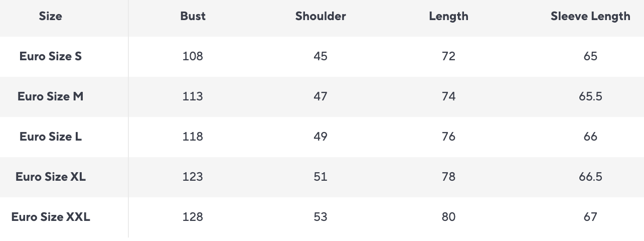This screenshot has height=241, width=644.
Task: Click the Shoulder column header
Action: click(x=320, y=16)
